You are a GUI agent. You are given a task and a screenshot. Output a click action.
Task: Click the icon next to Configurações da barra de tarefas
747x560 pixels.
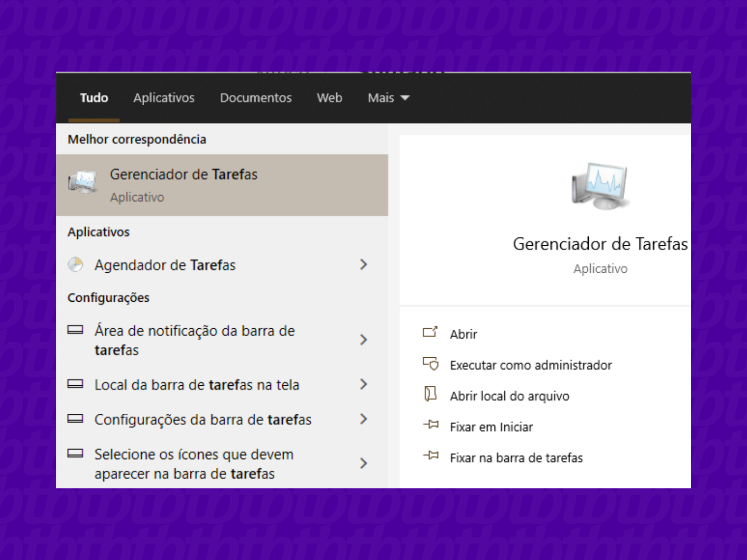coord(76,418)
